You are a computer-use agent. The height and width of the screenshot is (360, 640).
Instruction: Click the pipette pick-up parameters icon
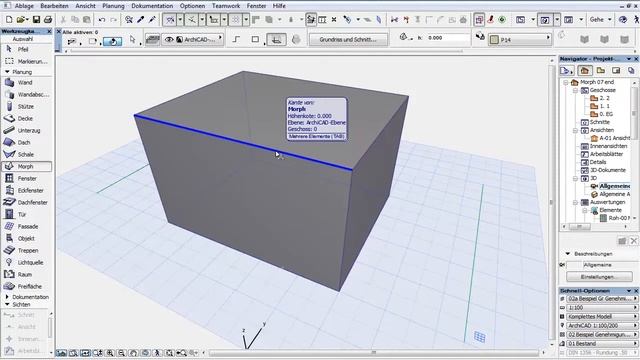(141, 19)
